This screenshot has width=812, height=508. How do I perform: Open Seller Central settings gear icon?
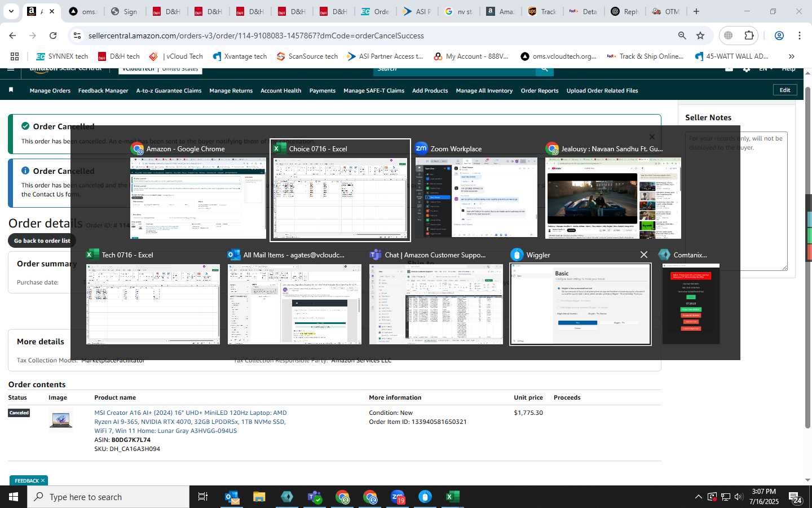(x=747, y=69)
